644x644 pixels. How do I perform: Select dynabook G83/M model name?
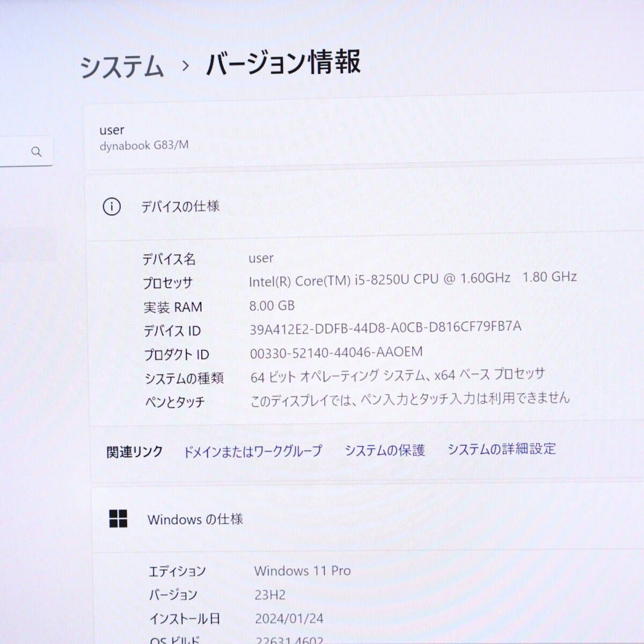click(144, 145)
